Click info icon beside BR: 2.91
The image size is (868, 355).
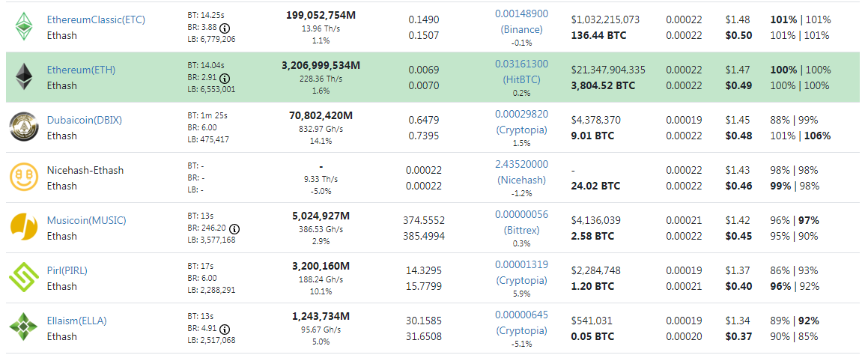pyautogui.click(x=224, y=78)
